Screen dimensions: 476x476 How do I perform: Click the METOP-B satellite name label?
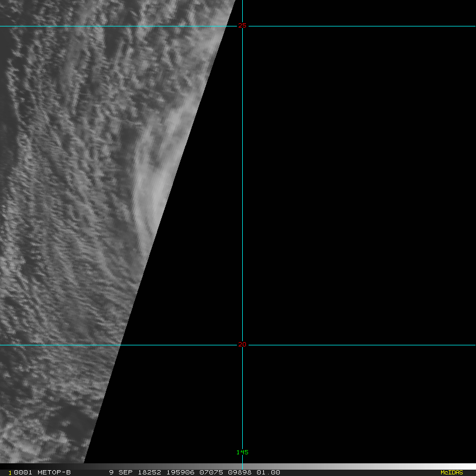53,472
